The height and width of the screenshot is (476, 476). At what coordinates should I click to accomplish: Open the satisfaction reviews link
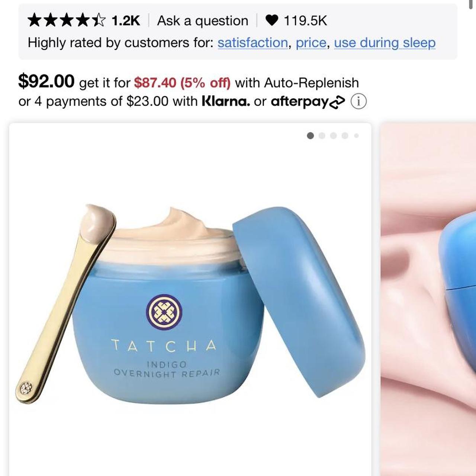coord(253,43)
